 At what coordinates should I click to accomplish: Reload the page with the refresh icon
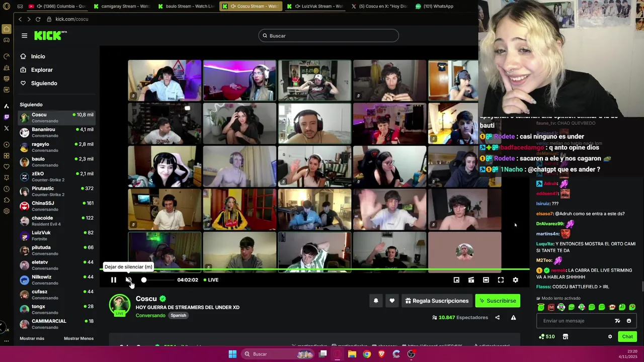[38, 19]
